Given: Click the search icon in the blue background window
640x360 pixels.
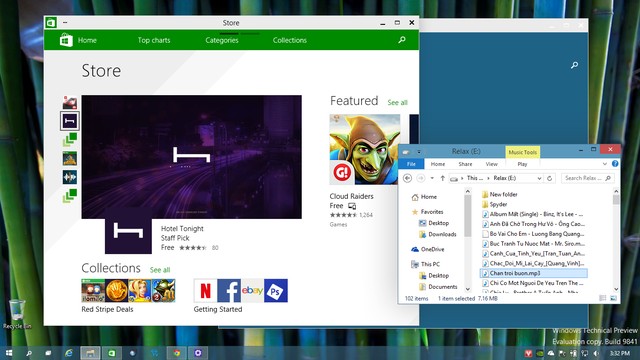Looking at the screenshot, I should click(x=574, y=65).
